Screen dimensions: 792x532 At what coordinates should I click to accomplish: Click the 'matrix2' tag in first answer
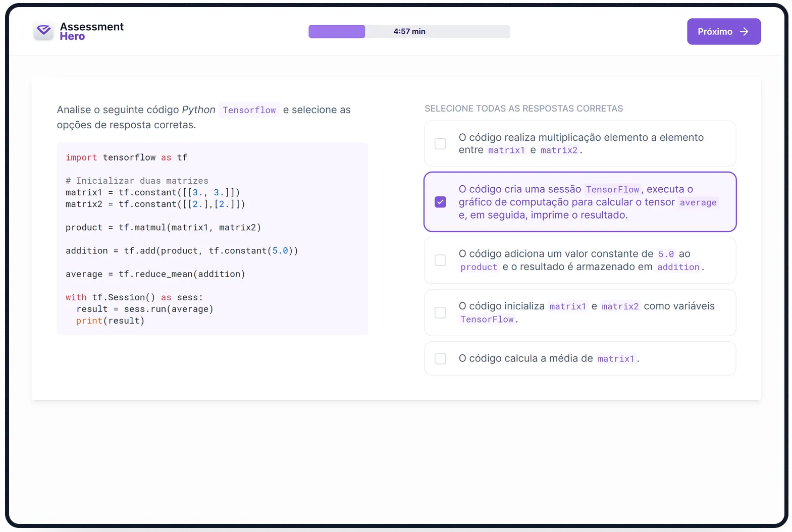point(559,150)
